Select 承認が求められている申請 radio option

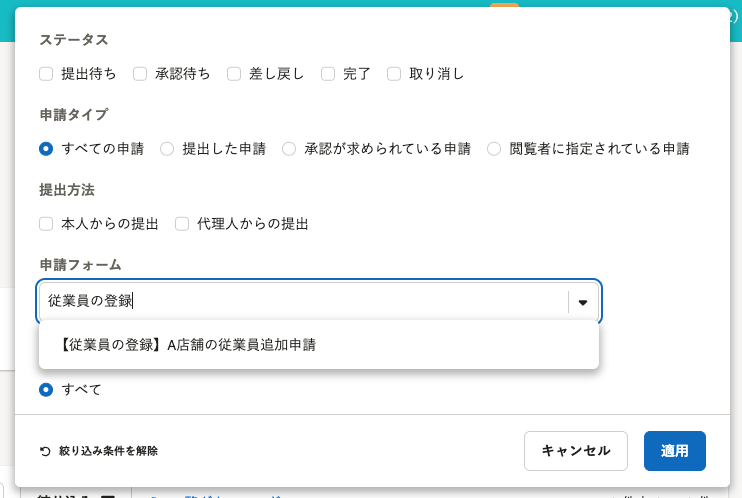point(289,149)
